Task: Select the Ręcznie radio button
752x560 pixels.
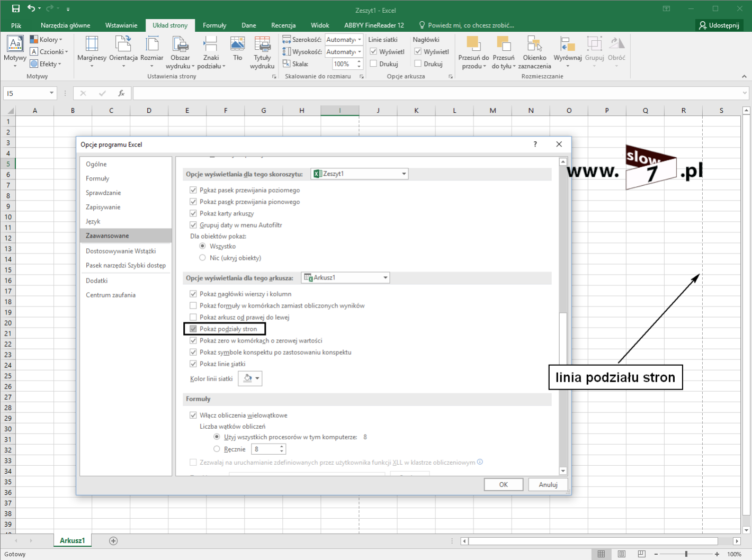Action: point(217,449)
